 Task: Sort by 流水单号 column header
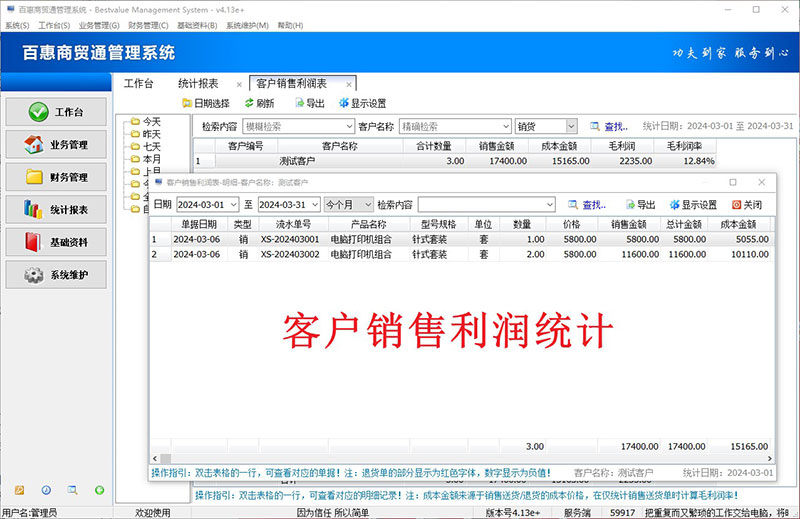[293, 224]
